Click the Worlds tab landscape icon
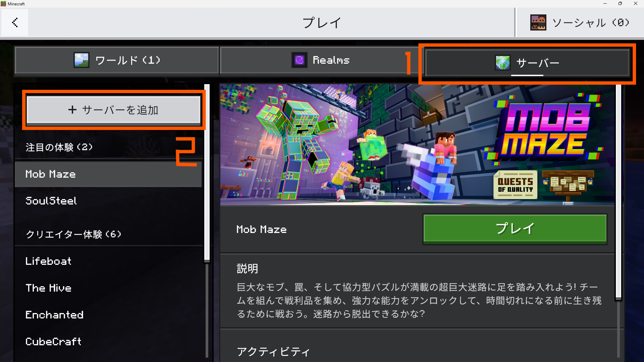Image resolution: width=644 pixels, height=362 pixels. coord(82,60)
